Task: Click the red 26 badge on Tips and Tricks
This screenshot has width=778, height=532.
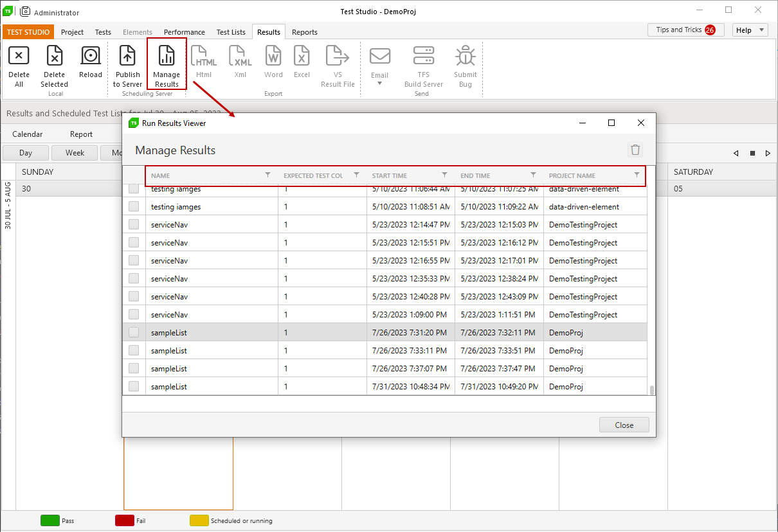Action: (710, 30)
